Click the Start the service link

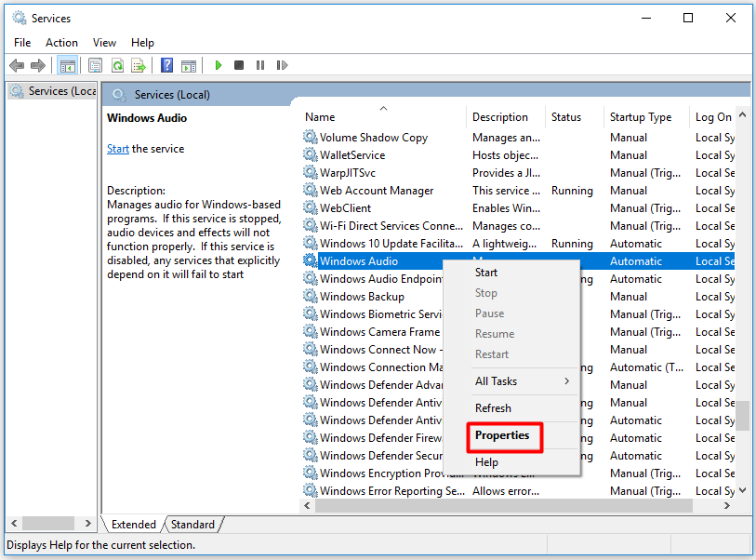[118, 149]
